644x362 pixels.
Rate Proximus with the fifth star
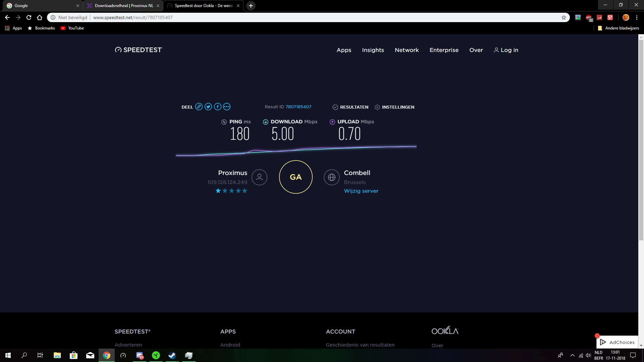(245, 191)
